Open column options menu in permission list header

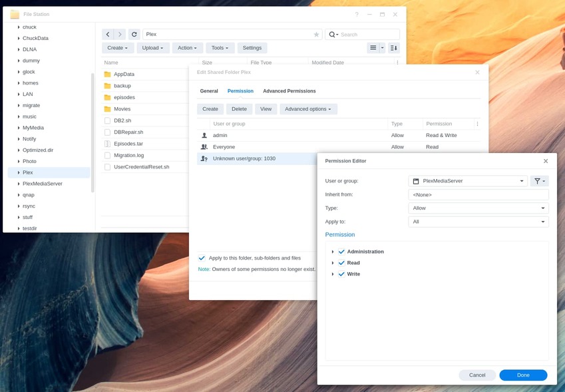pyautogui.click(x=477, y=124)
